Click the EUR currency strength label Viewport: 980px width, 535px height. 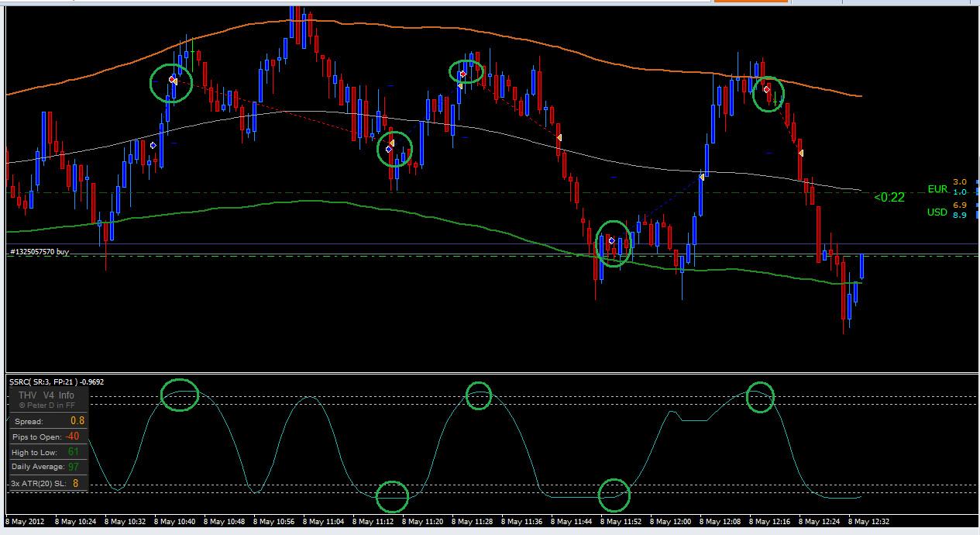[937, 189]
